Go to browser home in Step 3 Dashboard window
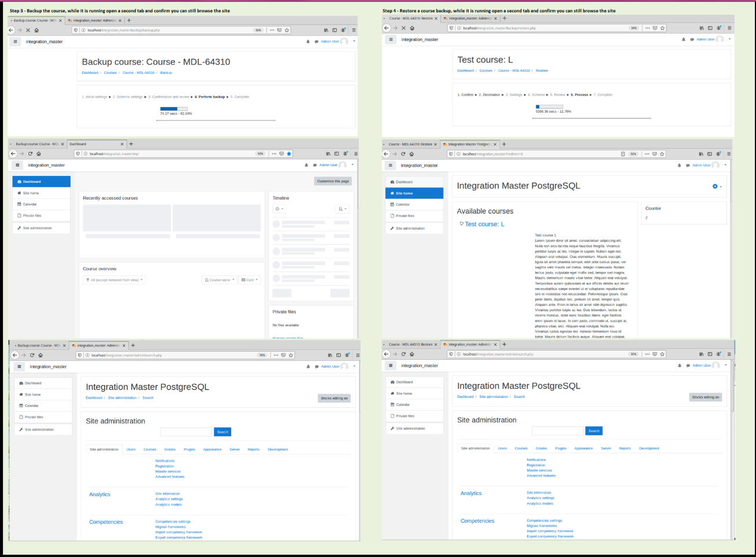756x557 pixels. [x=39, y=154]
